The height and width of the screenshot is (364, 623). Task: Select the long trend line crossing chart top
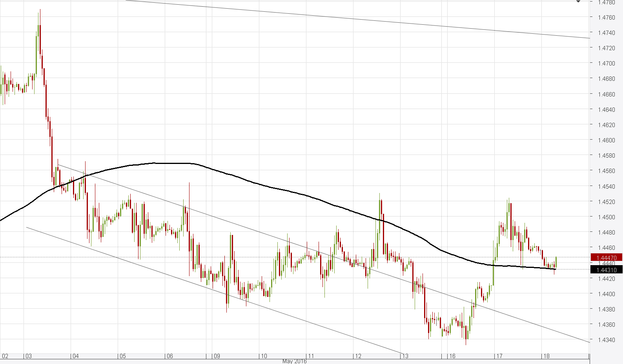click(353, 19)
